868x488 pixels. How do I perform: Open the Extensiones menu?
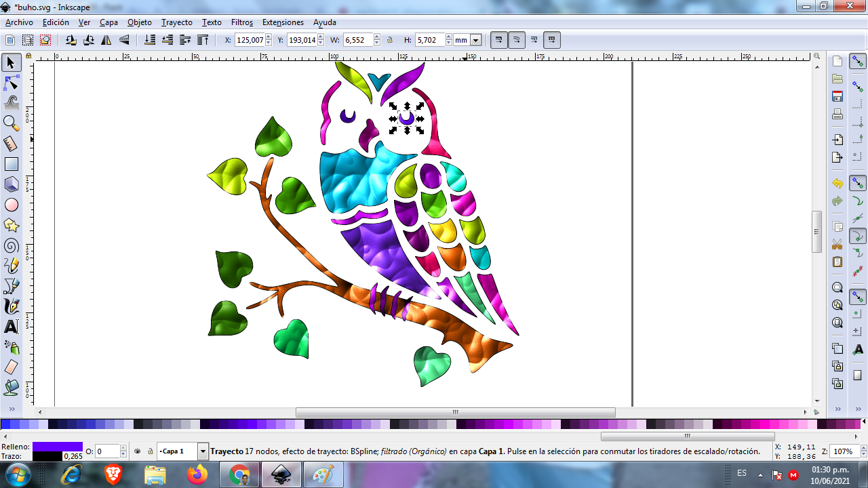pyautogui.click(x=283, y=22)
